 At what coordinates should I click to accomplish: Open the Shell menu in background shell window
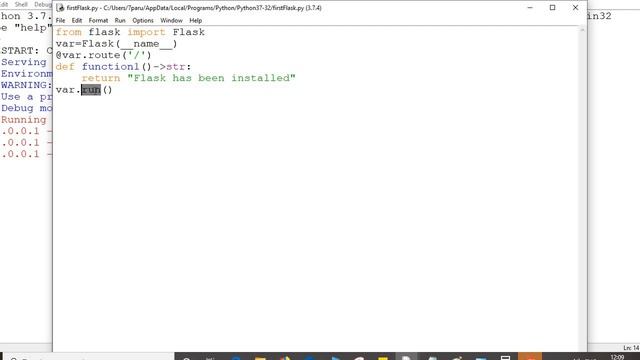click(21, 4)
